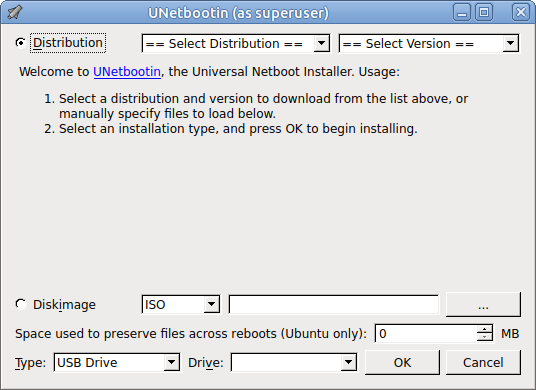Expand the ISO image type dropdown
The height and width of the screenshot is (390, 536).
pos(181,304)
